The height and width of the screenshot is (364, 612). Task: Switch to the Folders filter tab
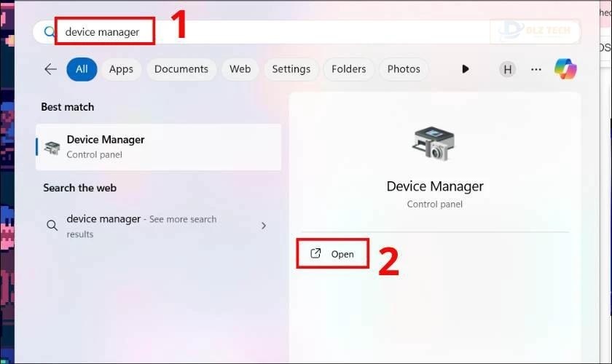point(348,69)
